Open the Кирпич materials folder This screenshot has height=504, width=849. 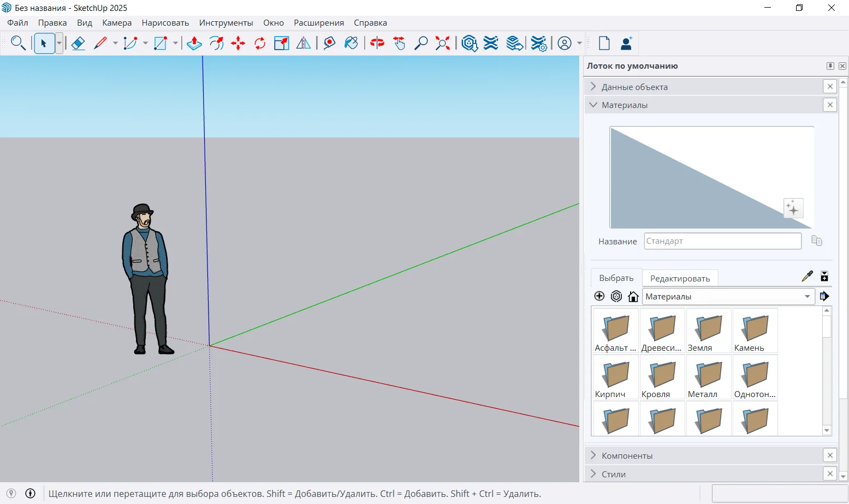(615, 377)
